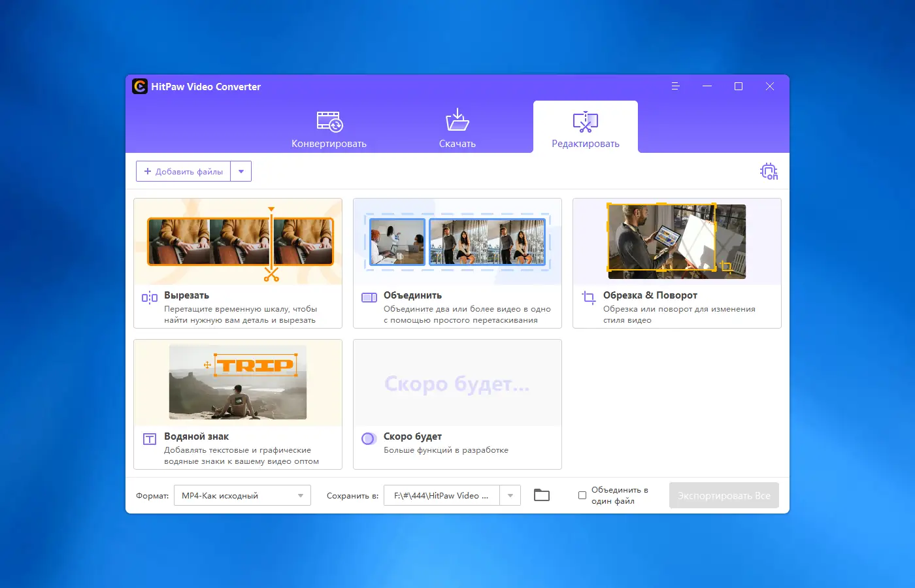
Task: Maximize the HitPaw Video Converter window
Action: [x=739, y=86]
